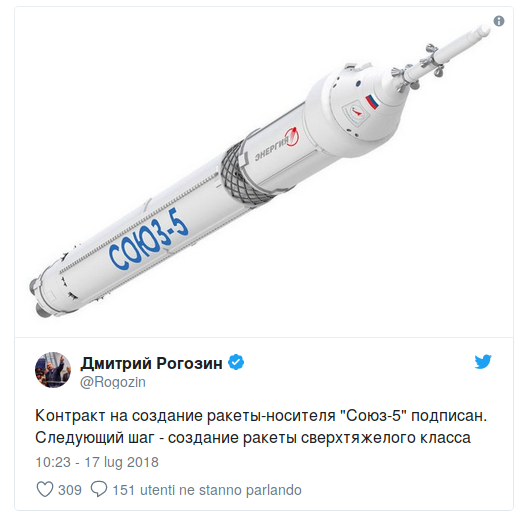Click the Энергия logo on the rocket
This screenshot has height=513, width=526.
click(278, 144)
